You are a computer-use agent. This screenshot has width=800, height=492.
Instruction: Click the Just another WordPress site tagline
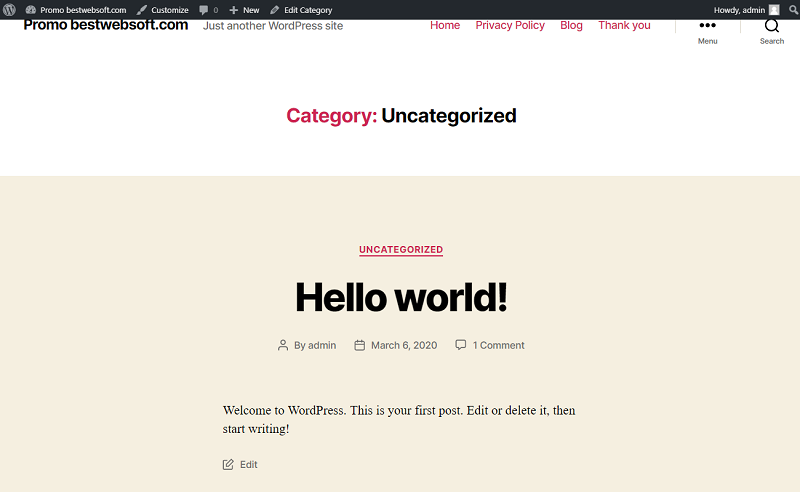(273, 26)
